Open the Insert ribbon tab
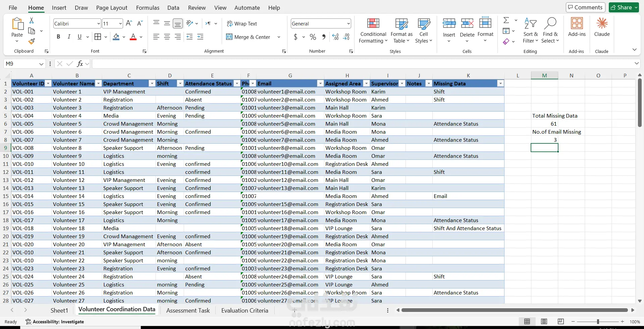The image size is (644, 329). click(59, 8)
